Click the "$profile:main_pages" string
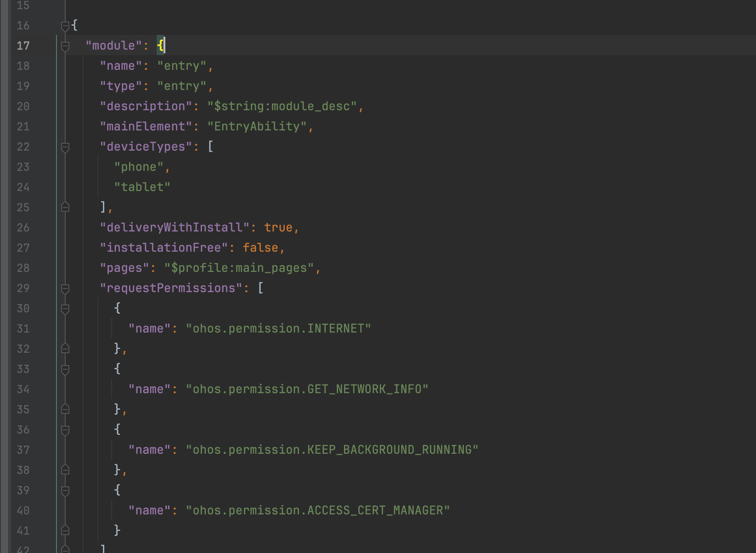Viewport: 756px width, 553px height. tap(239, 268)
